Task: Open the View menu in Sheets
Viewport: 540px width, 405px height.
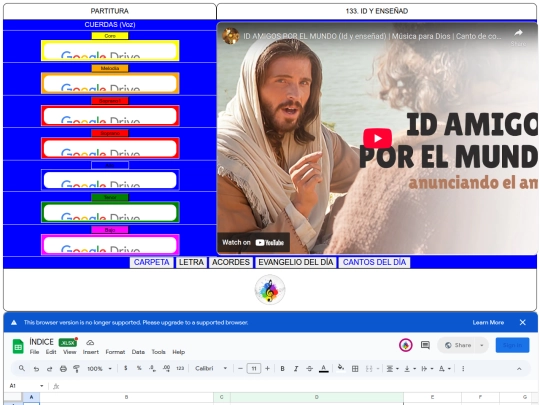Action: 70,352
